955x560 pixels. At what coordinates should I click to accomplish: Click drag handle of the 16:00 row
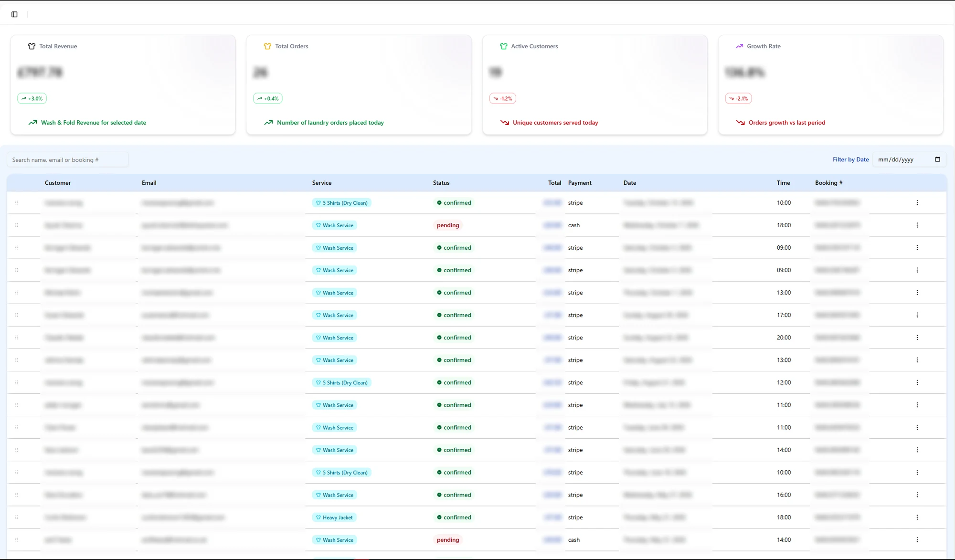16,495
